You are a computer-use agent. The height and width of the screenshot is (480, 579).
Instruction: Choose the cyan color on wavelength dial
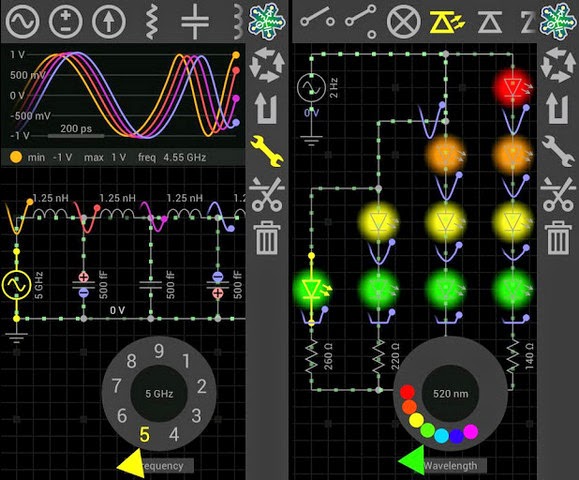point(441,436)
